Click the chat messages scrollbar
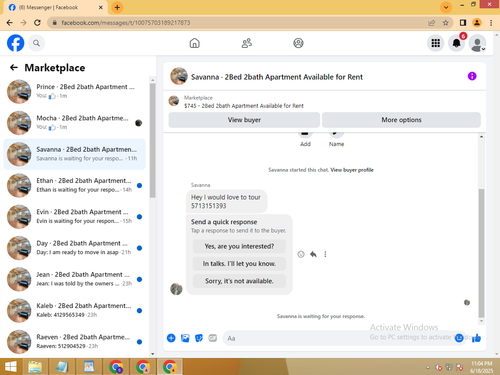The image size is (500, 375). (x=481, y=253)
